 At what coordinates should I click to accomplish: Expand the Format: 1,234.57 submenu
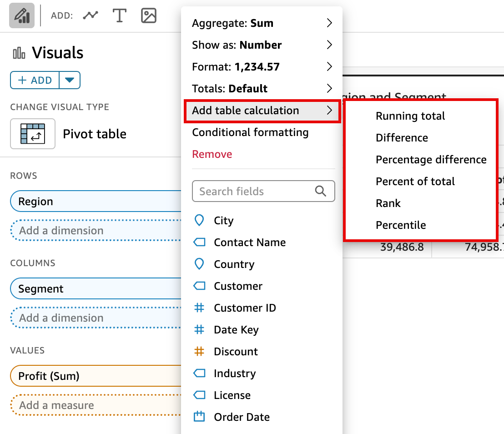click(x=262, y=67)
